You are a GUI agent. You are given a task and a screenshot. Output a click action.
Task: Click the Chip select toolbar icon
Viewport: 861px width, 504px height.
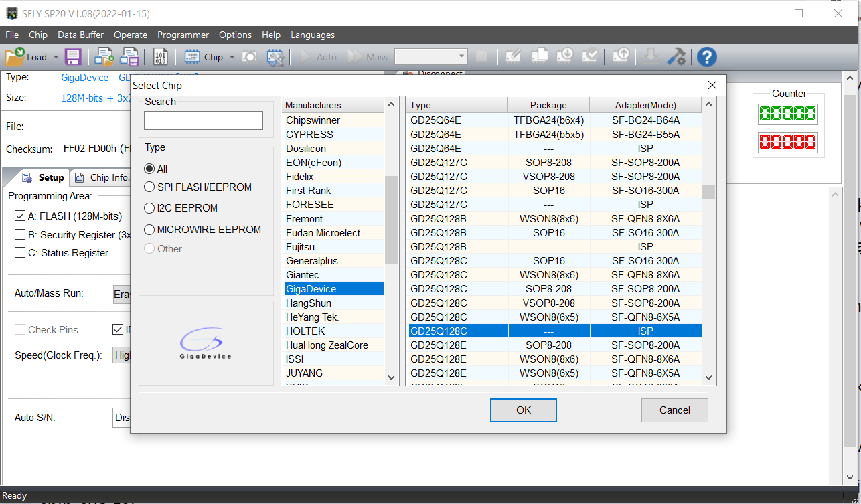193,57
